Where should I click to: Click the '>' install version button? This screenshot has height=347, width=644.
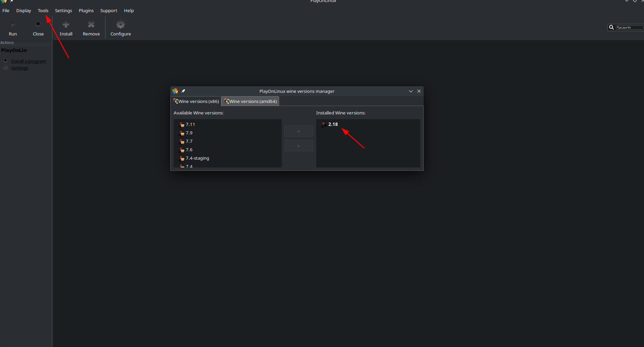[299, 146]
